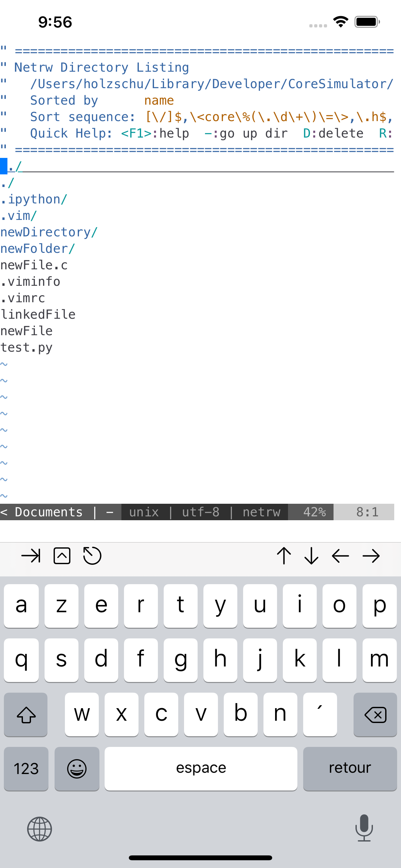Click the 'Sorted by name' line

pyautogui.click(x=102, y=100)
